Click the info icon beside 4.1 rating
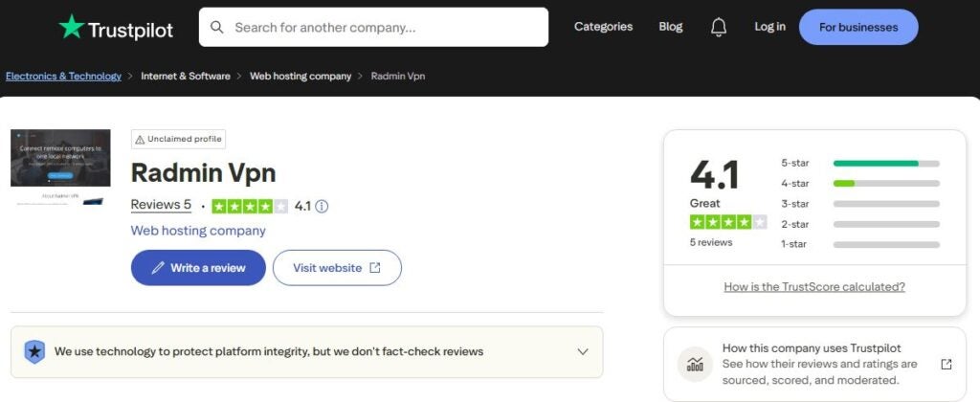 click(x=322, y=206)
